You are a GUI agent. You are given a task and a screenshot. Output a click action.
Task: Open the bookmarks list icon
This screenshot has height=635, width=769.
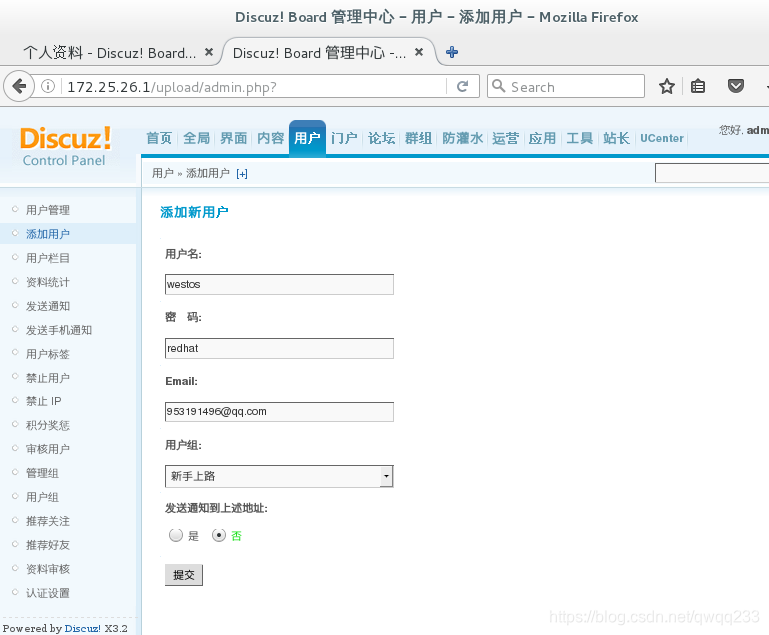point(697,87)
